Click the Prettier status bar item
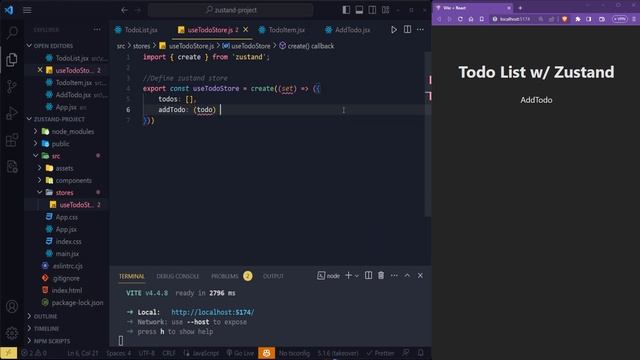 380,353
